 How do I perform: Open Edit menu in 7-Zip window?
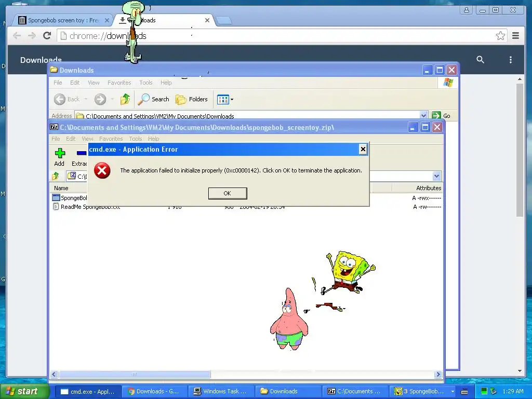pos(71,139)
